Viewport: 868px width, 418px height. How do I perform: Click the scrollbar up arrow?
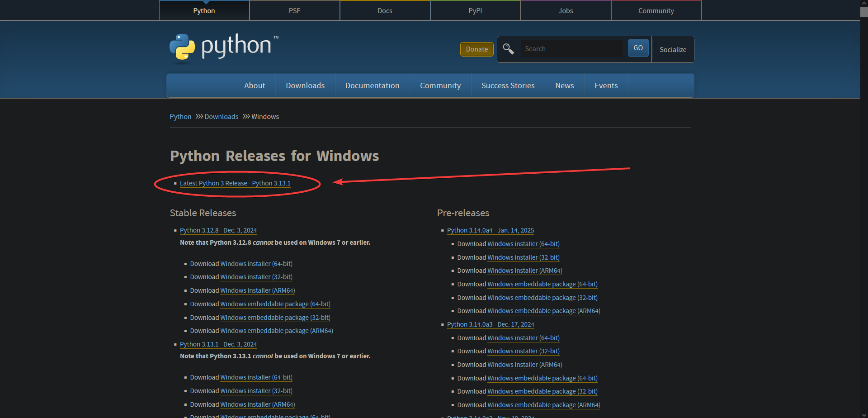(864, 3)
